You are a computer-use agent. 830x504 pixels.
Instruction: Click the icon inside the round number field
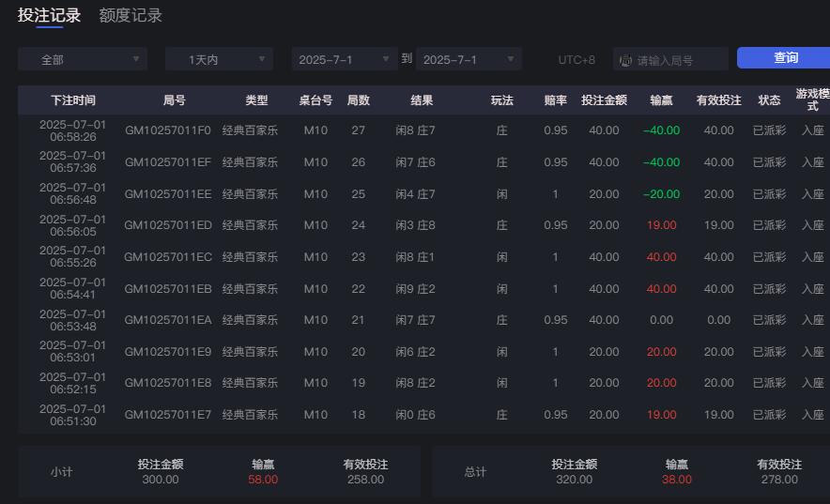[626, 60]
